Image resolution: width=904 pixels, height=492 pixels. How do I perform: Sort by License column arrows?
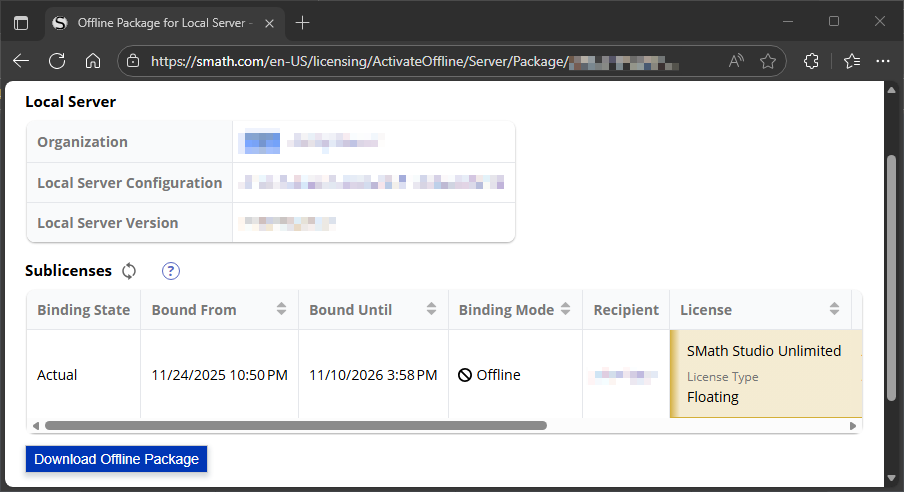834,309
